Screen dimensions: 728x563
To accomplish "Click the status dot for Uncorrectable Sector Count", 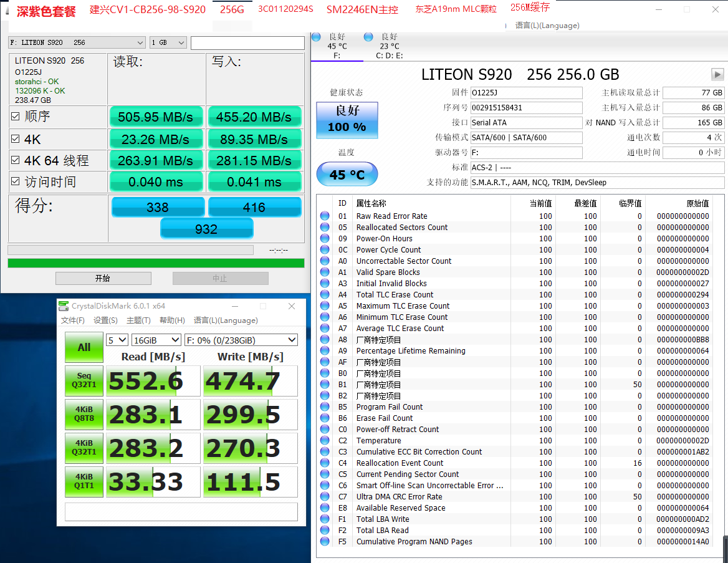I will coord(325,261).
